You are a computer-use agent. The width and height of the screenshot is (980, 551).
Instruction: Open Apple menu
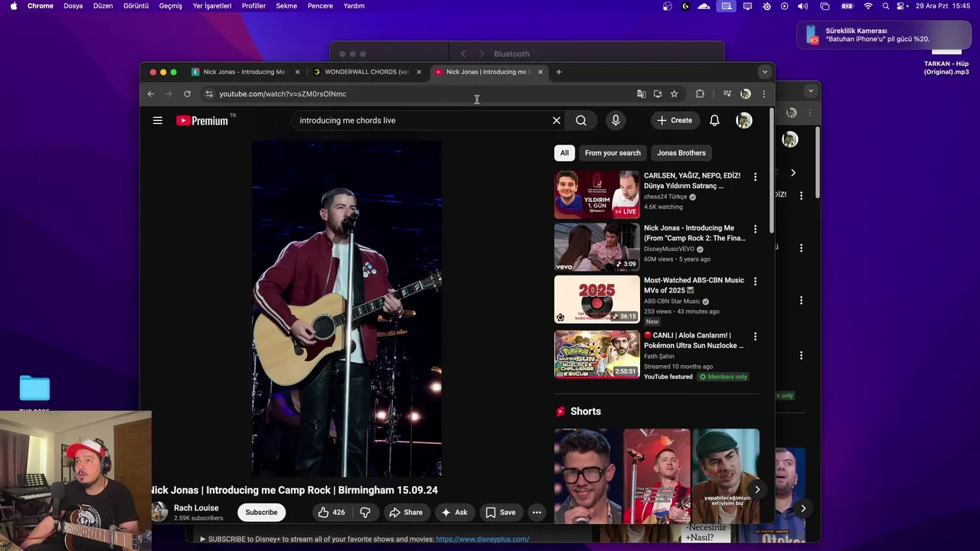(x=13, y=6)
